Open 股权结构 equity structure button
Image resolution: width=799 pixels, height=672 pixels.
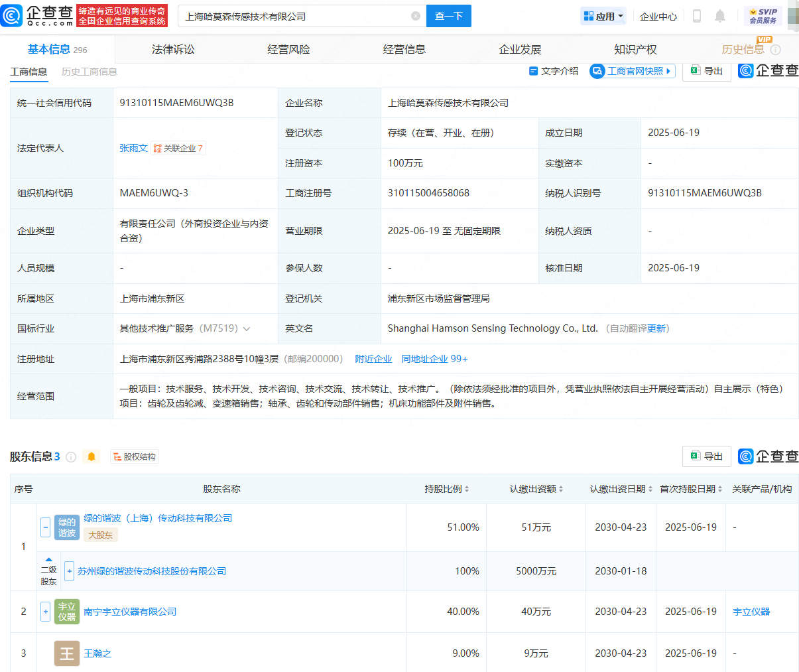coord(135,457)
